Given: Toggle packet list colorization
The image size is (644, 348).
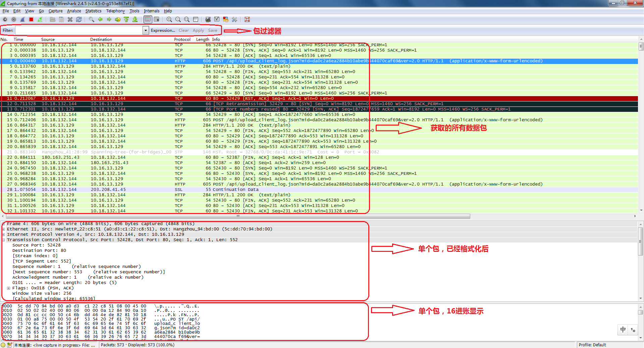Looking at the screenshot, I should click(x=148, y=19).
